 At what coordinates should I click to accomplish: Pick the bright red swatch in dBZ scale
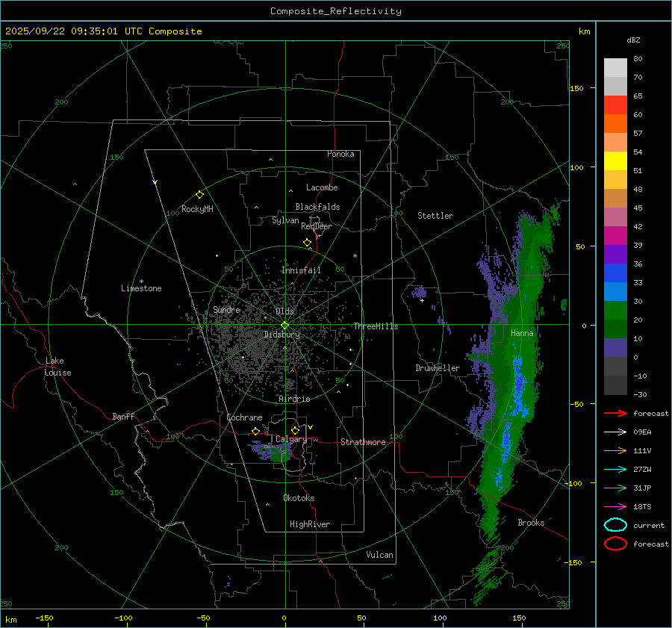tap(615, 105)
